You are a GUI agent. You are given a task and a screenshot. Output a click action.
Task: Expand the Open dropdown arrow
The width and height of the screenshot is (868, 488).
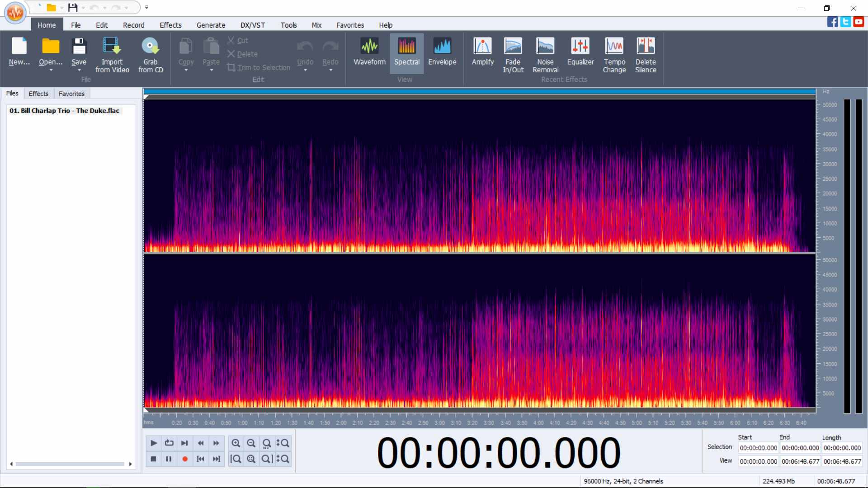click(x=51, y=70)
